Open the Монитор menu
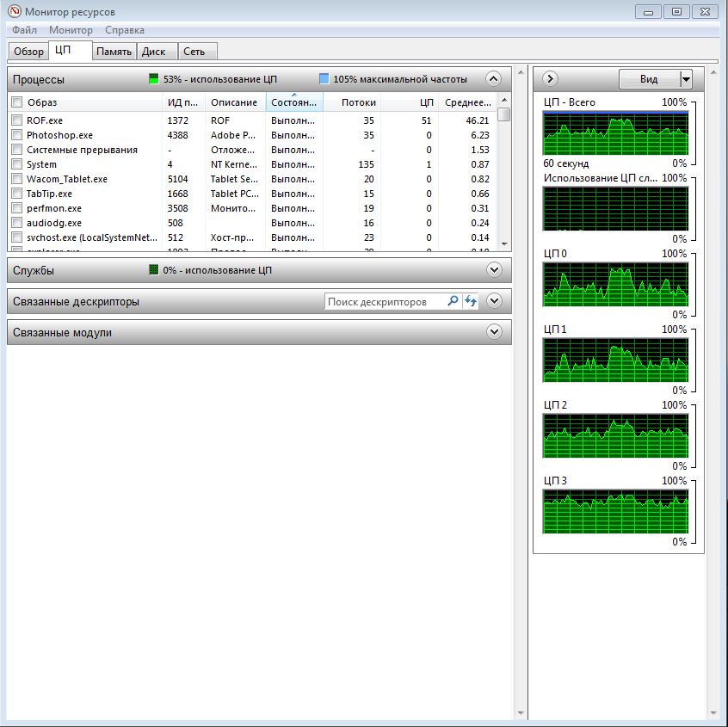Viewport: 728px width, 727px height. (x=71, y=30)
